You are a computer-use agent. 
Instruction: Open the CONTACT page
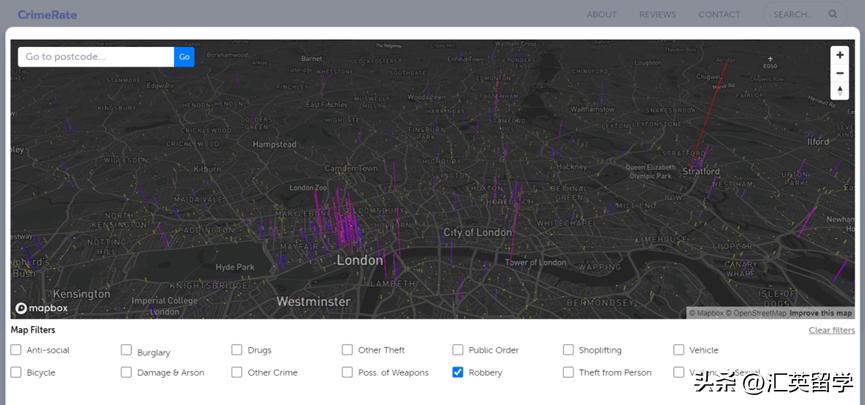pos(719,15)
